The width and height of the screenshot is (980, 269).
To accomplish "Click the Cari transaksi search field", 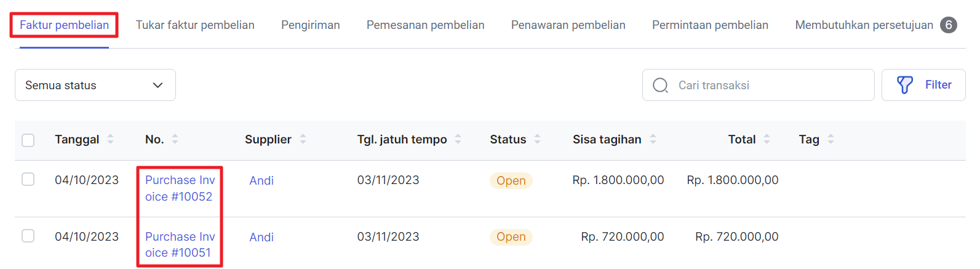I will pos(758,85).
